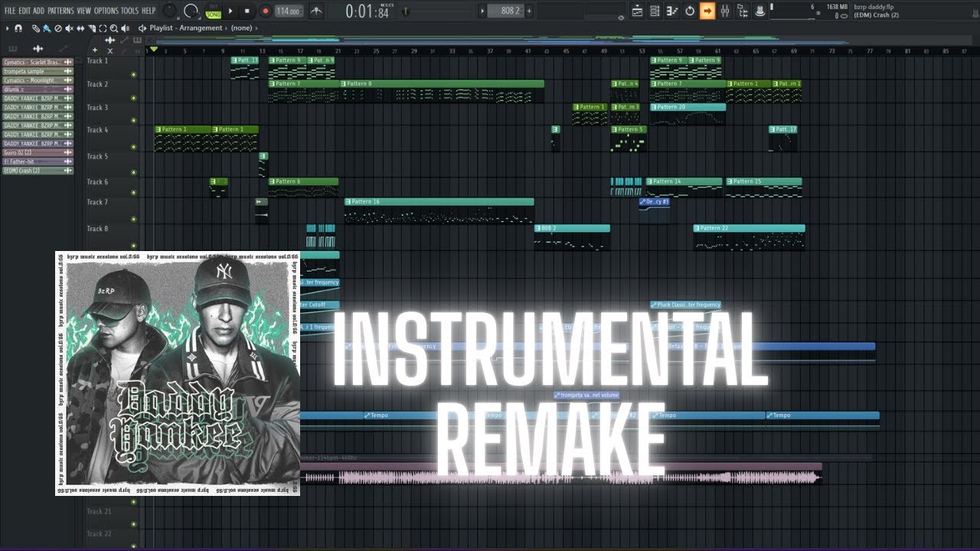Click the Playlist - Arrangement breadcrumb
Screen dimensions: 980x551
pos(186,28)
